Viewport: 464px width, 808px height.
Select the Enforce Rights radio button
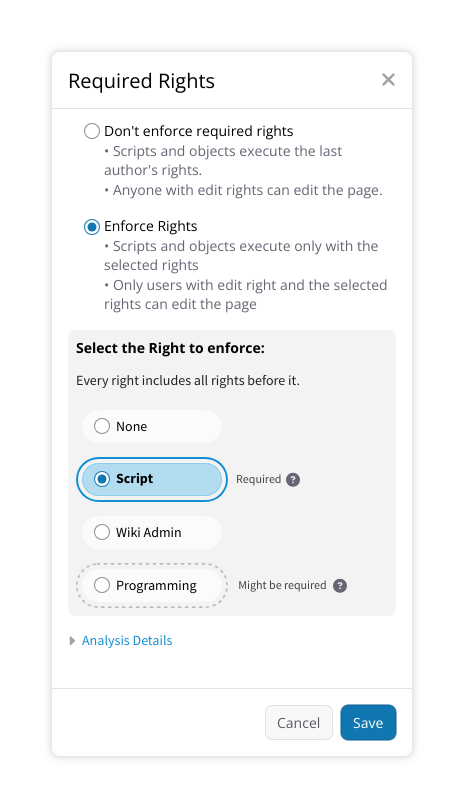(x=92, y=227)
